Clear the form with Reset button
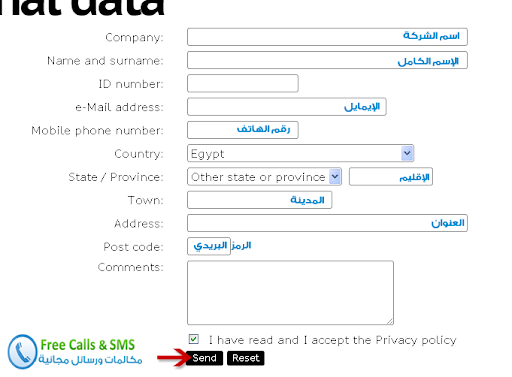 (246, 358)
